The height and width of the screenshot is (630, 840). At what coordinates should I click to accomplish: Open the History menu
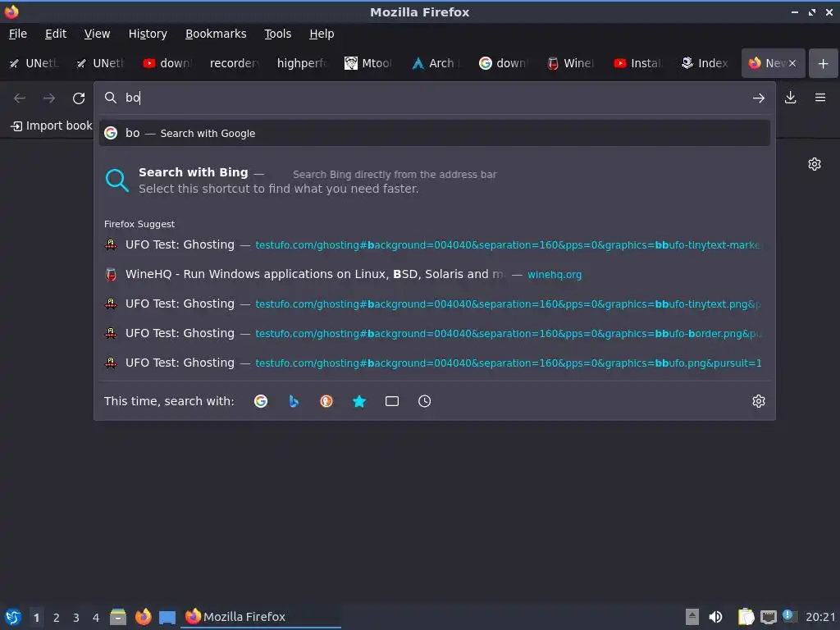coord(148,34)
